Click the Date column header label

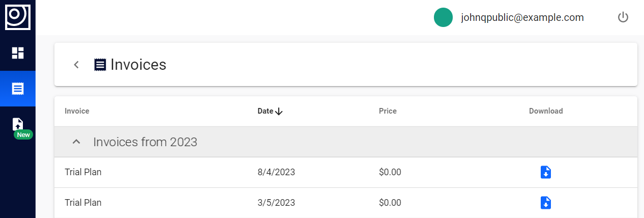[x=265, y=111]
